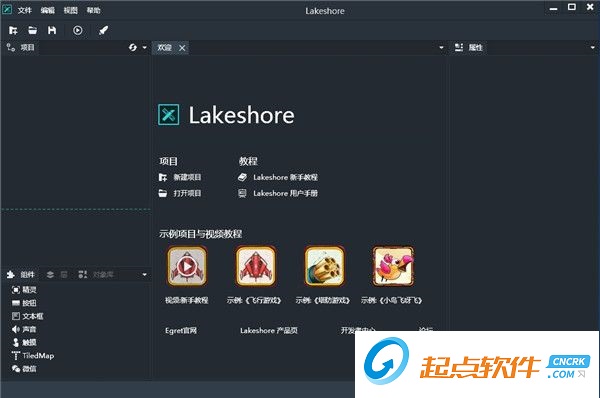Viewport: 600px width, 398px height.
Task: Select the 精灵 sprite component
Action: coord(24,290)
